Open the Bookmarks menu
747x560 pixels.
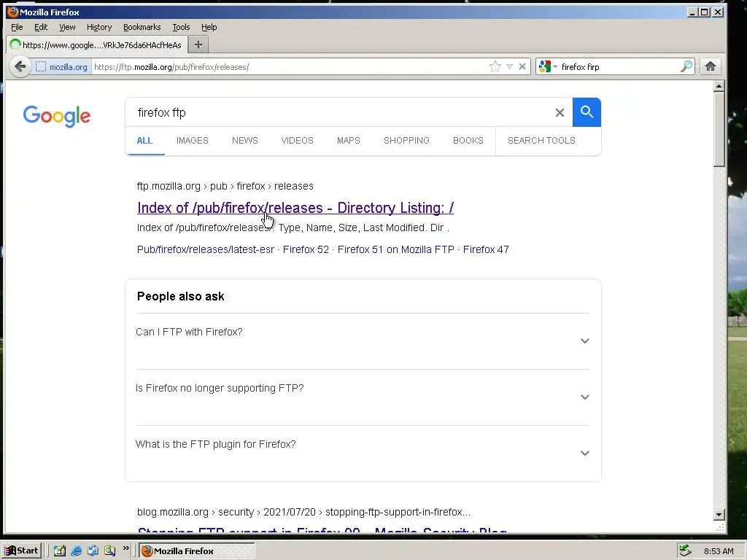pos(142,27)
